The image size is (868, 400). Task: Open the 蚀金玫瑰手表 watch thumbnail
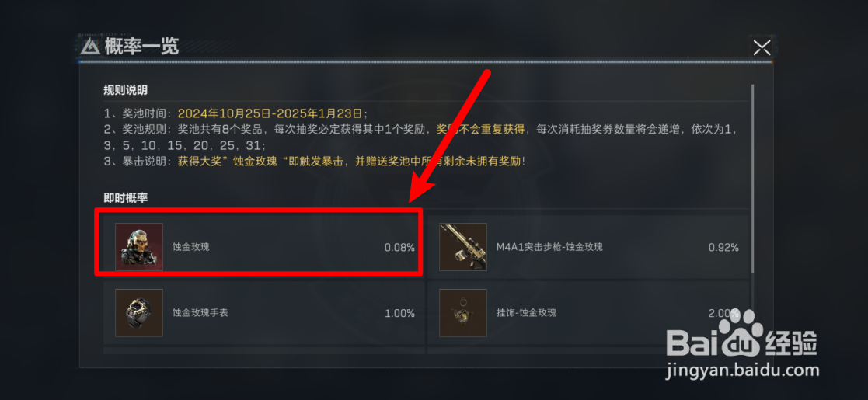pos(139,312)
